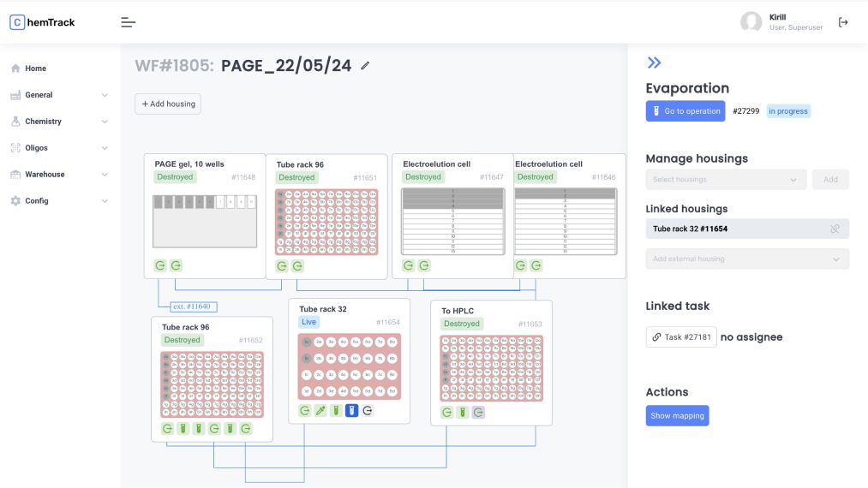868x488 pixels.
Task: Open the Task #27181 link
Action: click(x=681, y=337)
